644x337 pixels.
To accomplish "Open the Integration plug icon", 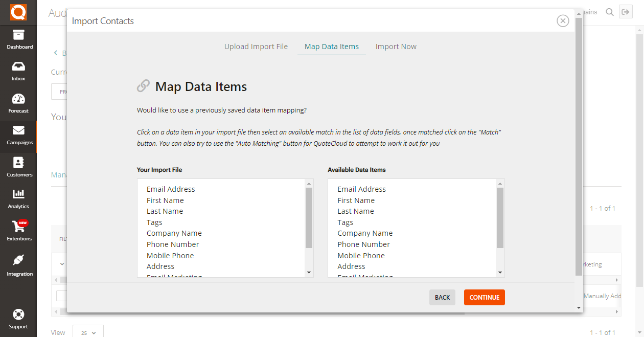I will (18, 260).
